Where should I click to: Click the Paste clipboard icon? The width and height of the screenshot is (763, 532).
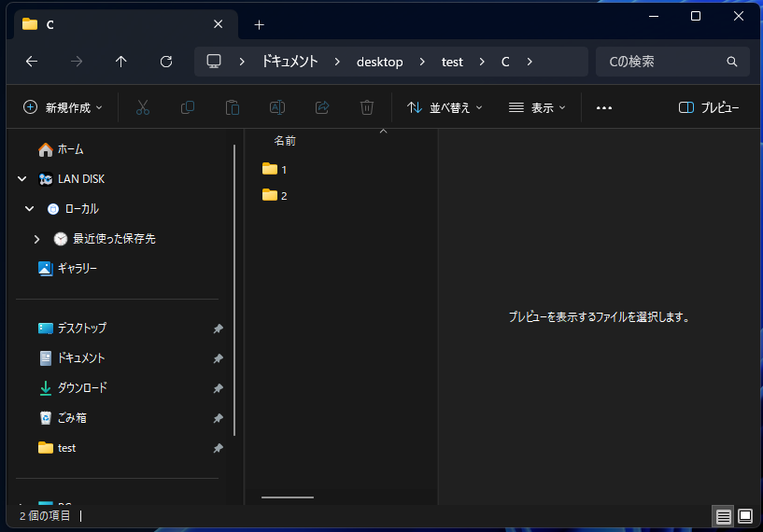(x=233, y=107)
